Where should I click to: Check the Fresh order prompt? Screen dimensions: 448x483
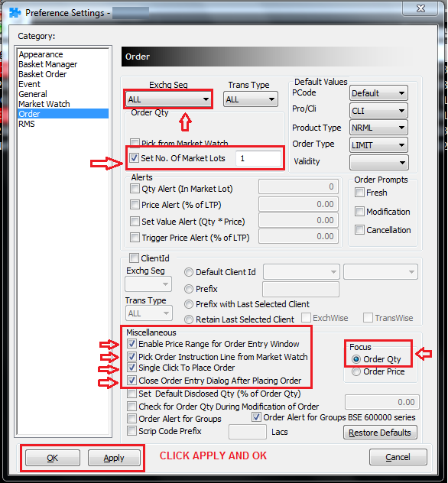pyautogui.click(x=359, y=193)
